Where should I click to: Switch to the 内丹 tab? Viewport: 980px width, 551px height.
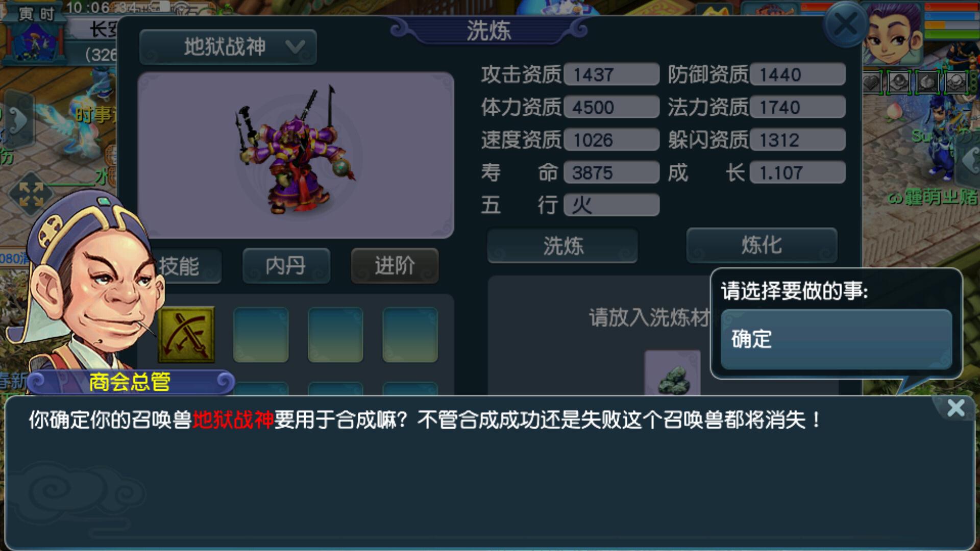click(x=286, y=266)
